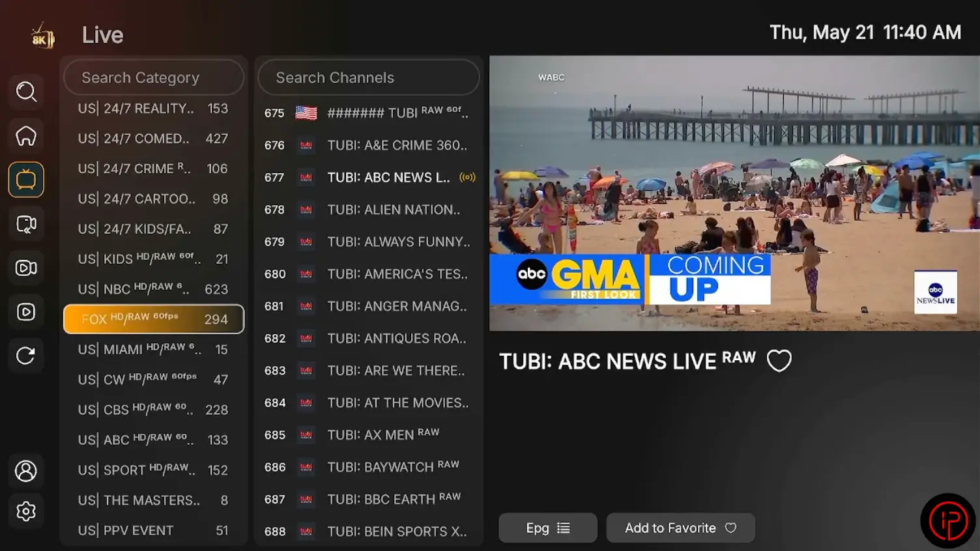Play TUBI: BAYWATCH RAW channel
Screen dimensions: 980x551
coord(369,467)
